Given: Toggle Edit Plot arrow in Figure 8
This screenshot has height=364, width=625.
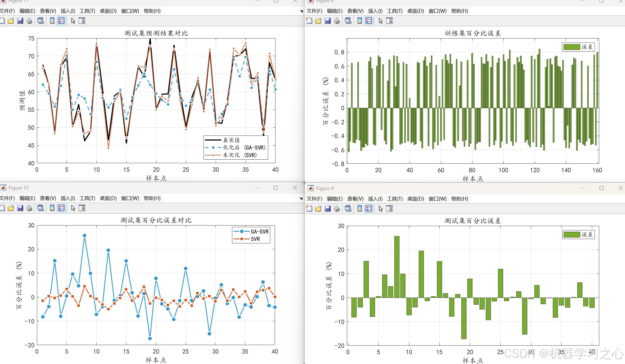Looking at the screenshot, I should coord(380,21).
